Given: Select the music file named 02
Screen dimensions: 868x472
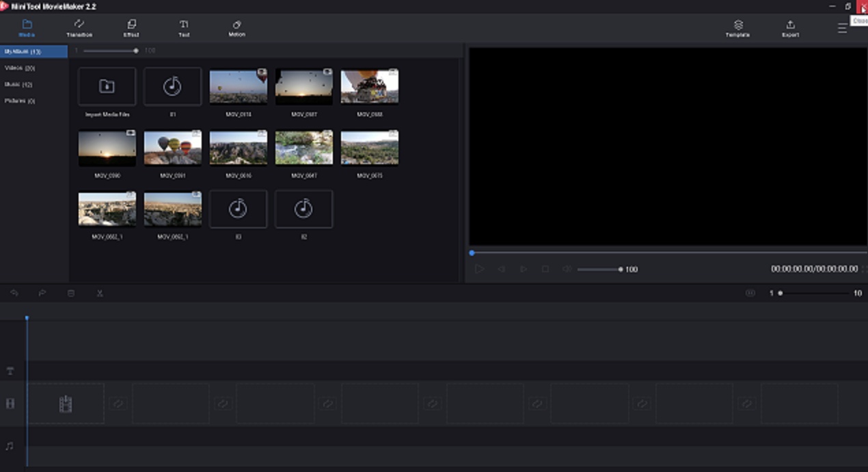Looking at the screenshot, I should coord(304,209).
